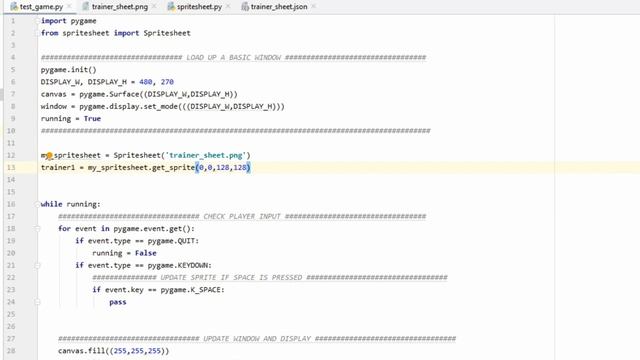This screenshot has width=640, height=360.
Task: Close the trainer_sheet.json tab
Action: 313,7
